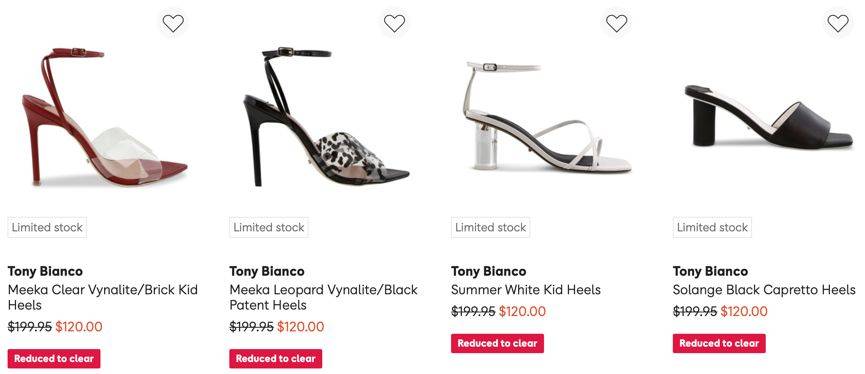The image size is (865, 374).
Task: Open Meeka Clear Vynalite/Brick Kid Heels product link
Action: [x=103, y=297]
